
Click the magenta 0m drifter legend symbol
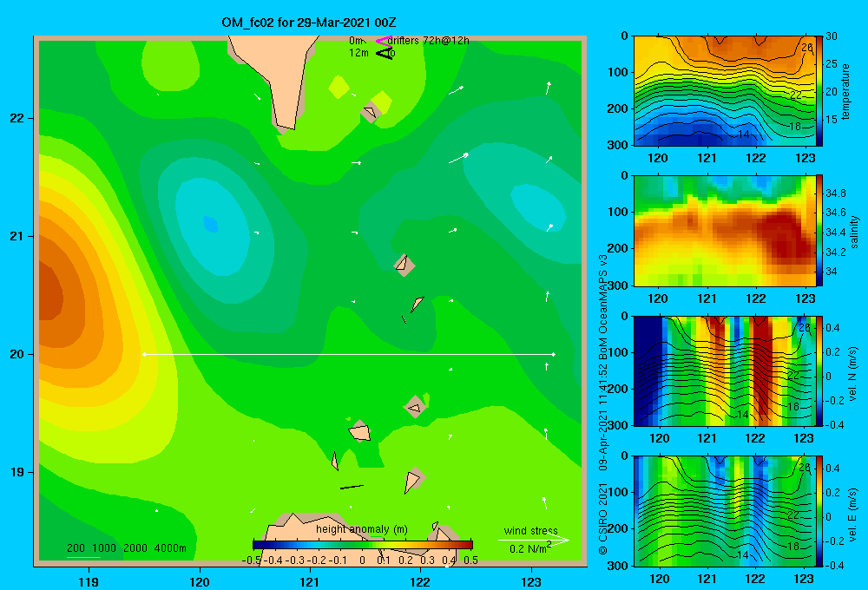383,41
